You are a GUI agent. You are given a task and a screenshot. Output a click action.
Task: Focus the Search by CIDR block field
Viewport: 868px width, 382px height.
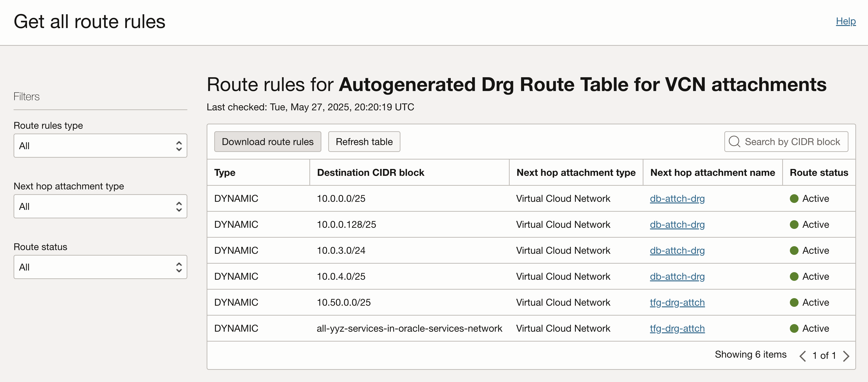tap(786, 142)
